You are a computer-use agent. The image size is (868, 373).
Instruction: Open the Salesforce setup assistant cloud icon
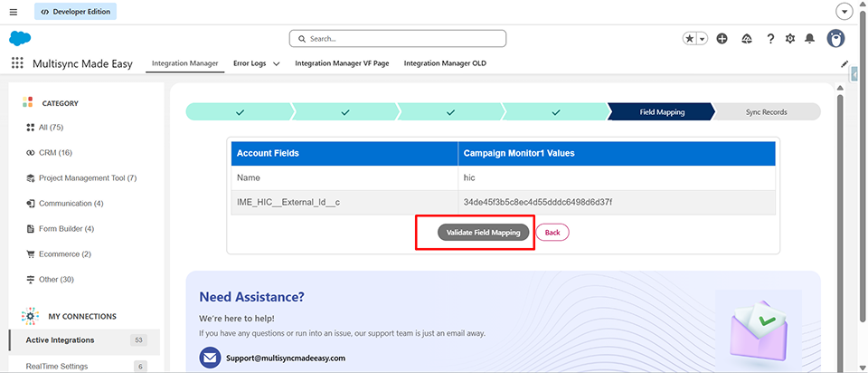pyautogui.click(x=747, y=38)
